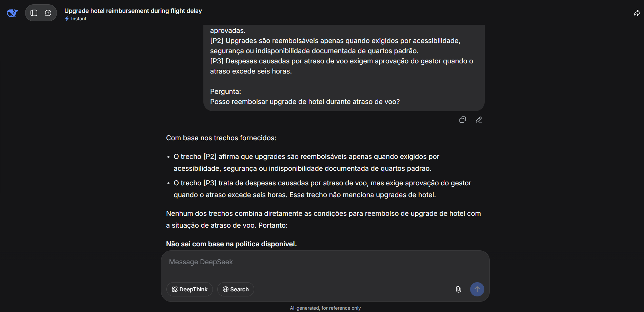The height and width of the screenshot is (312, 644).
Task: Copy the user's question message
Action: 462,120
